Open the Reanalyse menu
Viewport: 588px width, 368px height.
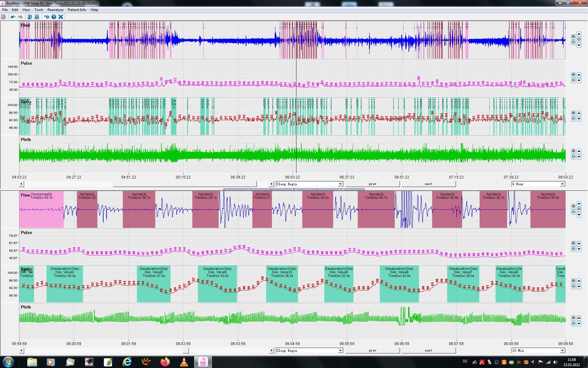point(55,10)
